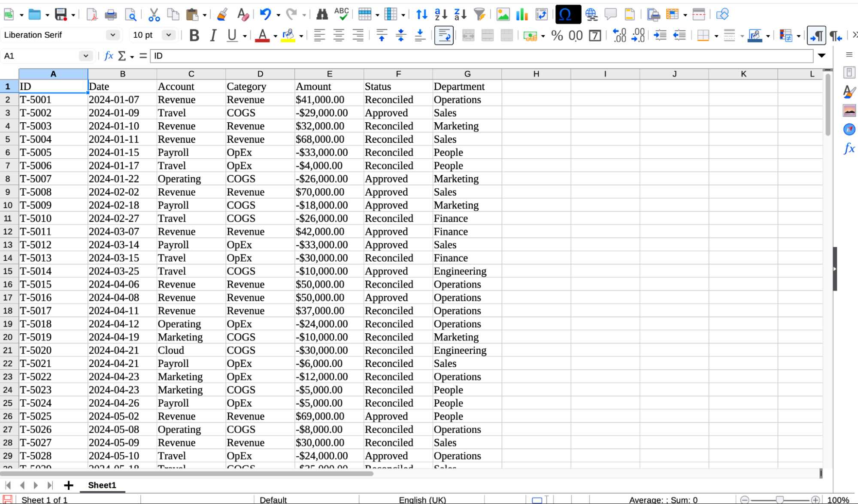
Task: Click the English (UK) language status
Action: tap(422, 500)
